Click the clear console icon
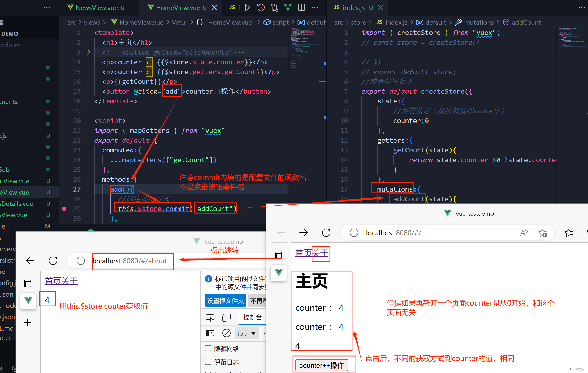Image resolution: width=588 pixels, height=373 pixels. click(x=226, y=333)
